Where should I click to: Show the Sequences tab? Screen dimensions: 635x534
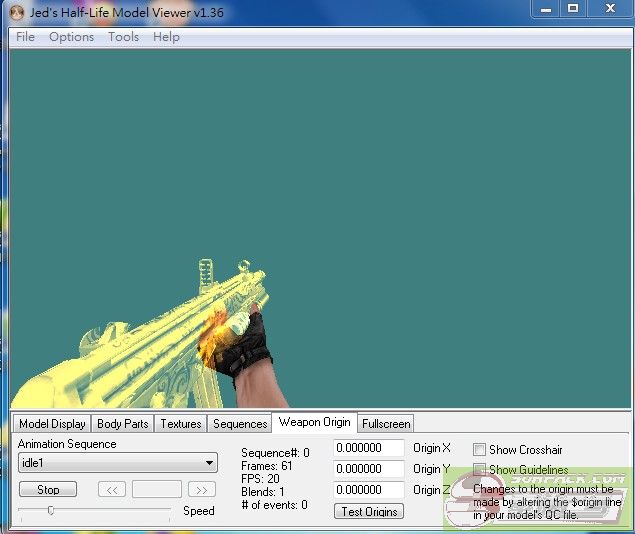(240, 424)
